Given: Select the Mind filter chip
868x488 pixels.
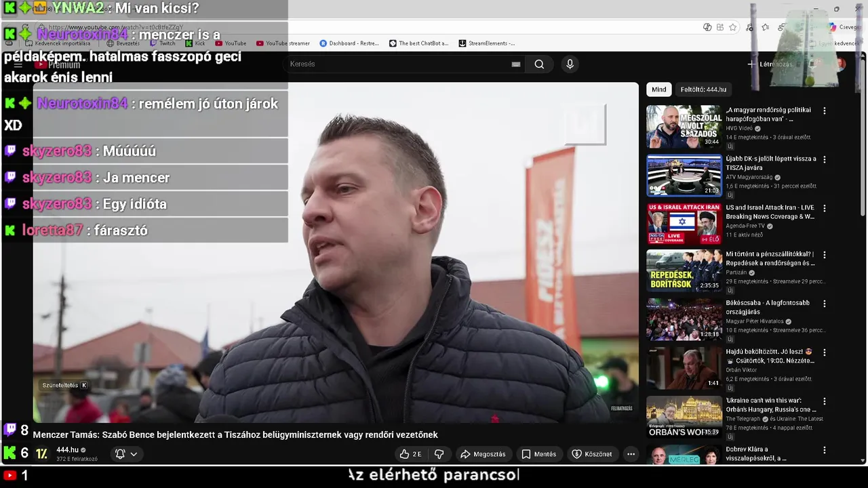Looking at the screenshot, I should (x=659, y=89).
